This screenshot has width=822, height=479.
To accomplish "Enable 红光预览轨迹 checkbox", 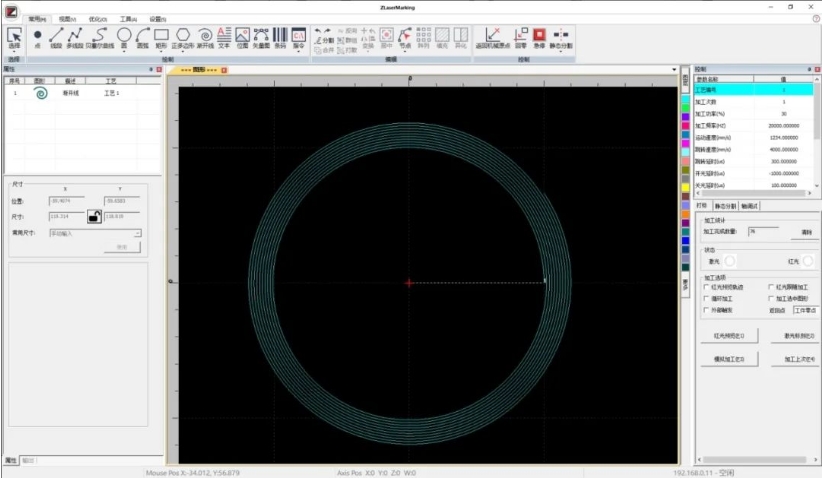I will [x=707, y=287].
